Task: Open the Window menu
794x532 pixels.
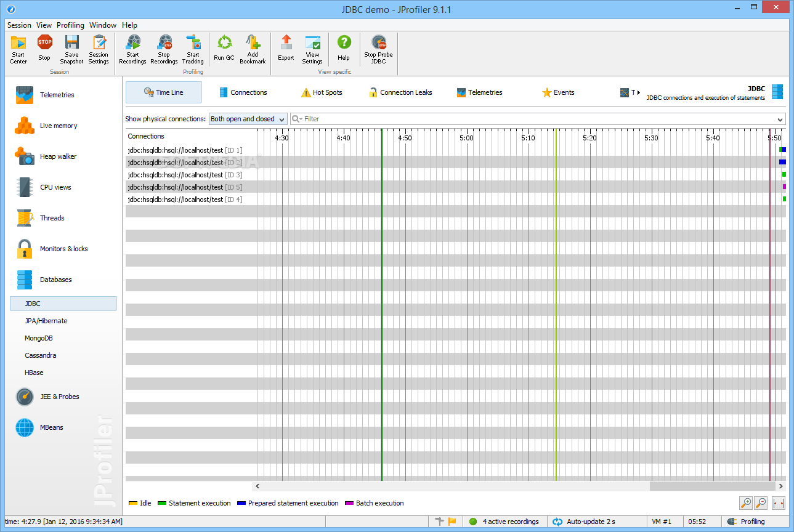Action: (x=103, y=25)
